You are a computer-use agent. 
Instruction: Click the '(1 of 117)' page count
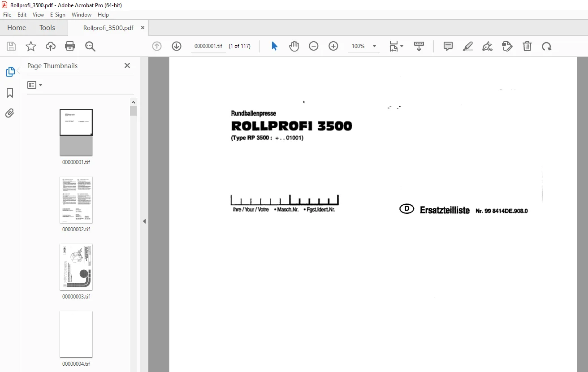(x=239, y=46)
